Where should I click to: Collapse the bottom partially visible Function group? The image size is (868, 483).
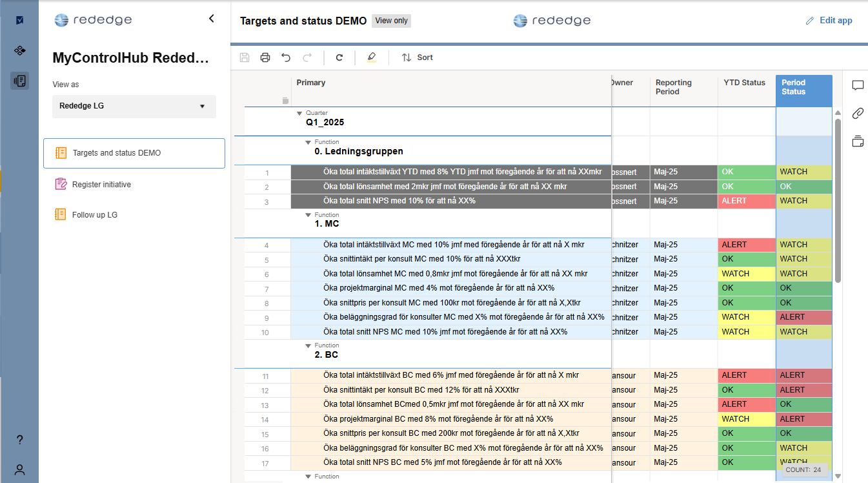(x=308, y=477)
